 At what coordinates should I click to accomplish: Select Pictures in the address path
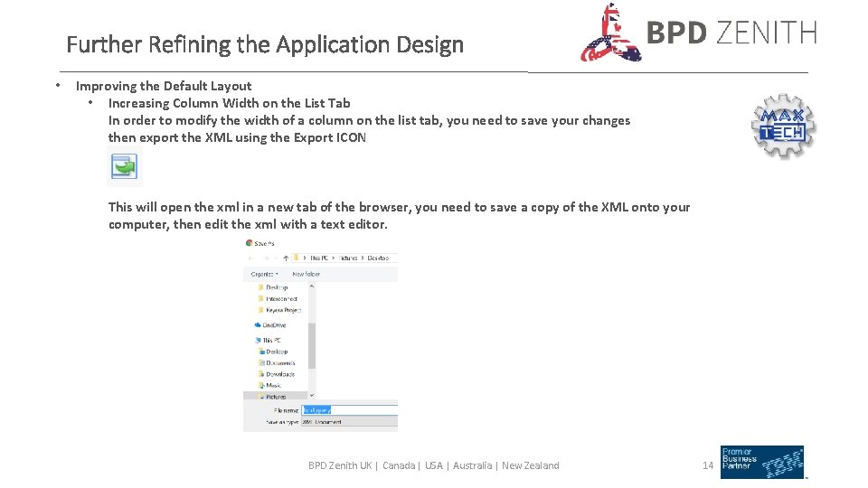pyautogui.click(x=348, y=258)
